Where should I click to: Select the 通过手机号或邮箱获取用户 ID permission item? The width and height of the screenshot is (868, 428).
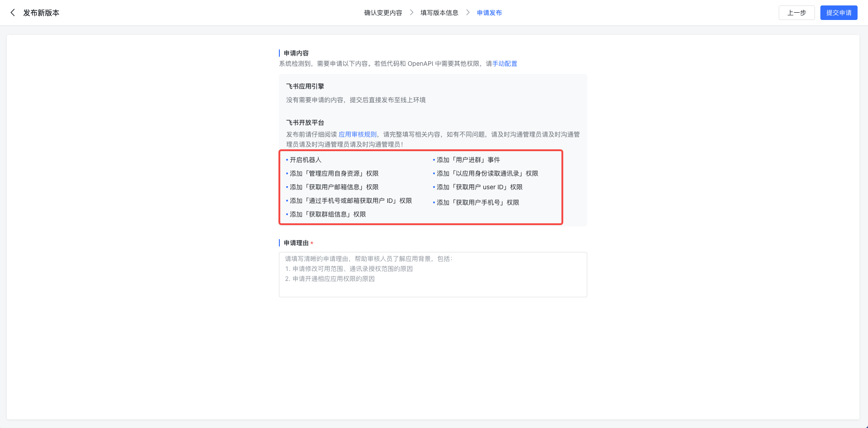click(x=351, y=201)
